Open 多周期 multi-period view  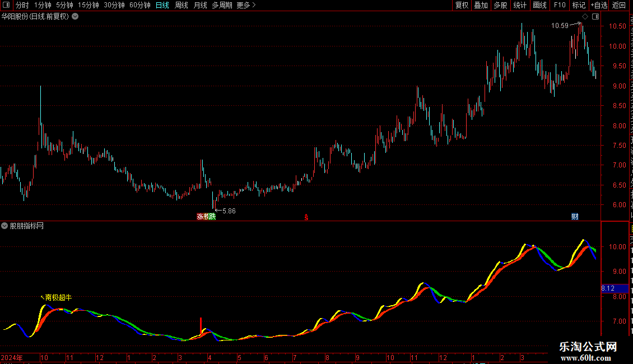[222, 5]
